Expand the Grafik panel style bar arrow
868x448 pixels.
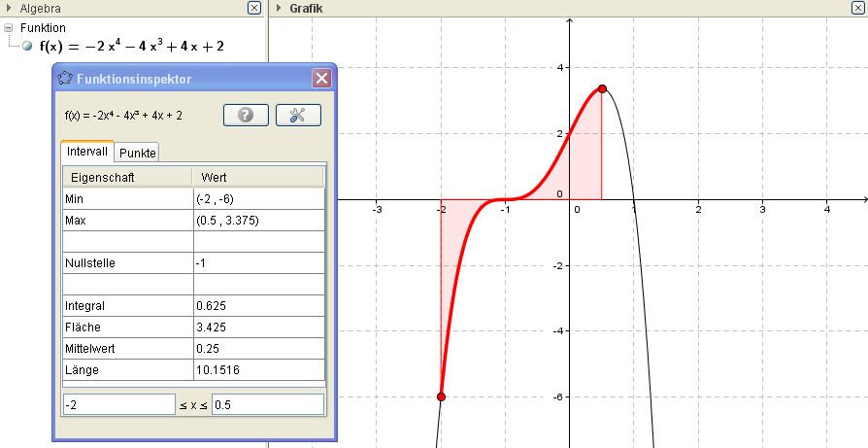click(x=279, y=8)
